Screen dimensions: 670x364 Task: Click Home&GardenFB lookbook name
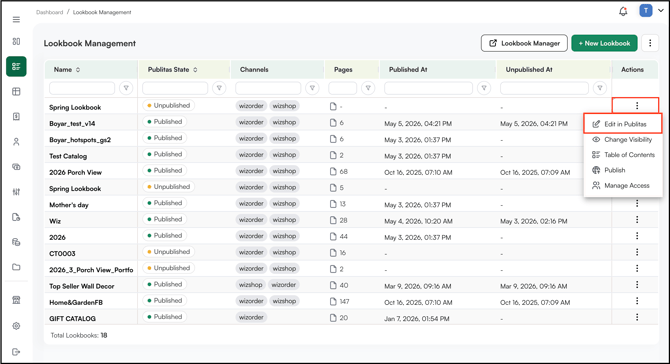tap(76, 302)
